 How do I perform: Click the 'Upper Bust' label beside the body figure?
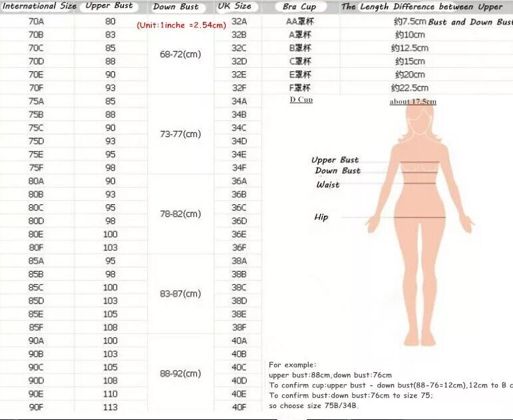click(335, 160)
